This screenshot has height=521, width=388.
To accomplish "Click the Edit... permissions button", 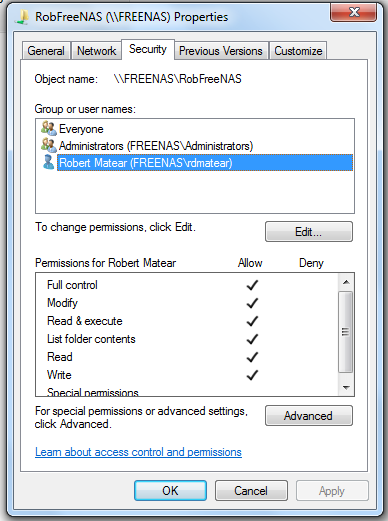I will [309, 231].
